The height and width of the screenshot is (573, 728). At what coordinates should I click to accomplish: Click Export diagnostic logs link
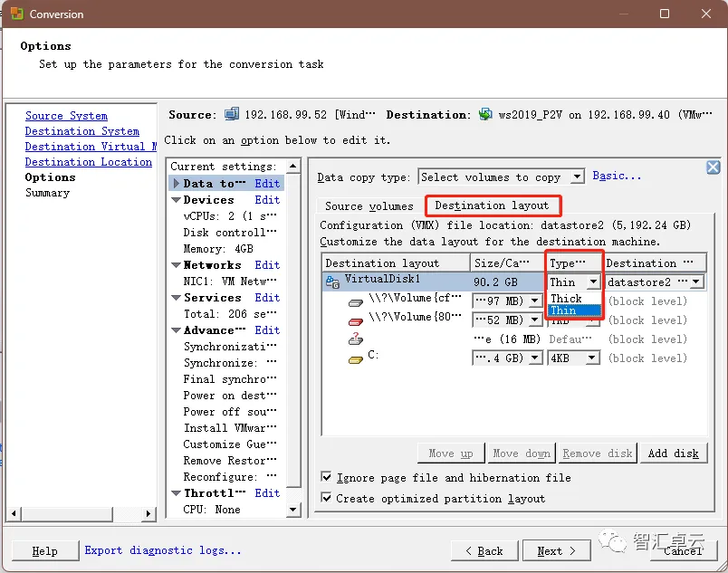pos(163,550)
